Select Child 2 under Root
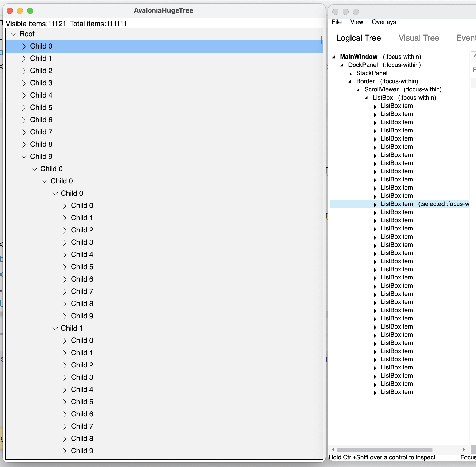The height and width of the screenshot is (467, 476). [x=164, y=71]
